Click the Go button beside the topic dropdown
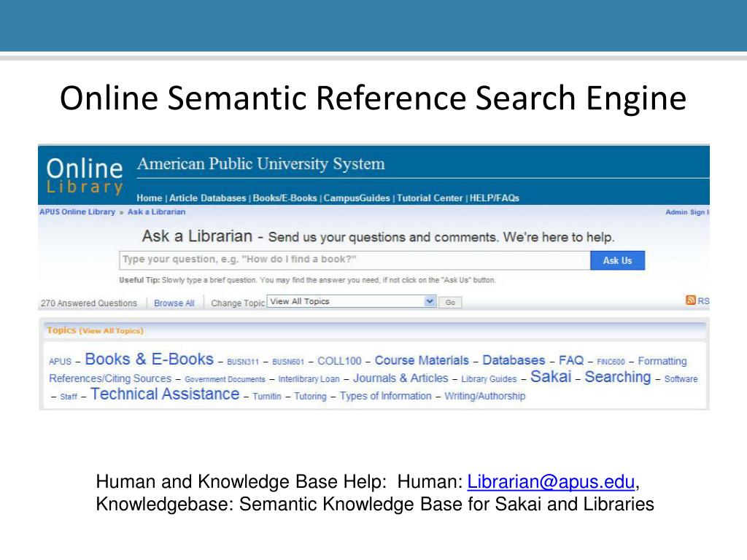 450,303
